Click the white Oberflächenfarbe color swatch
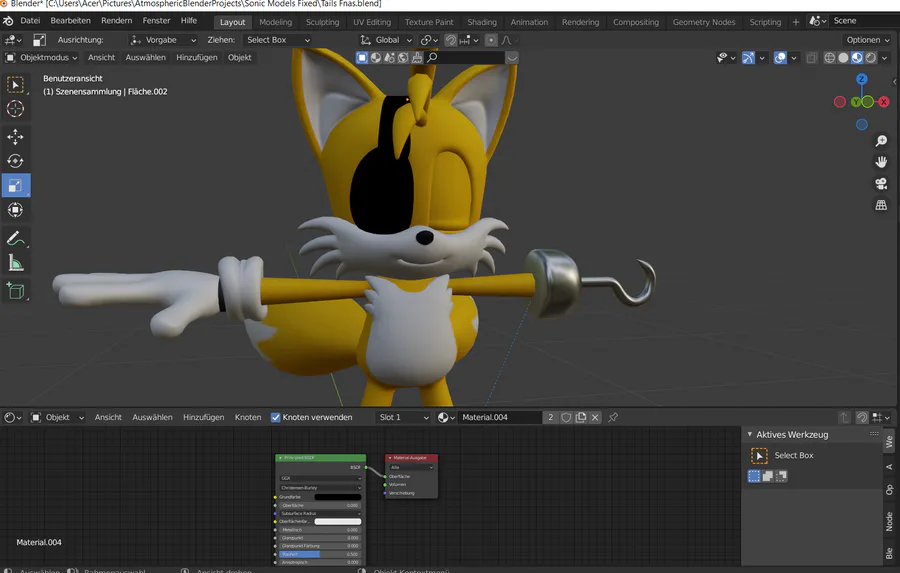This screenshot has height=573, width=900. coord(338,521)
